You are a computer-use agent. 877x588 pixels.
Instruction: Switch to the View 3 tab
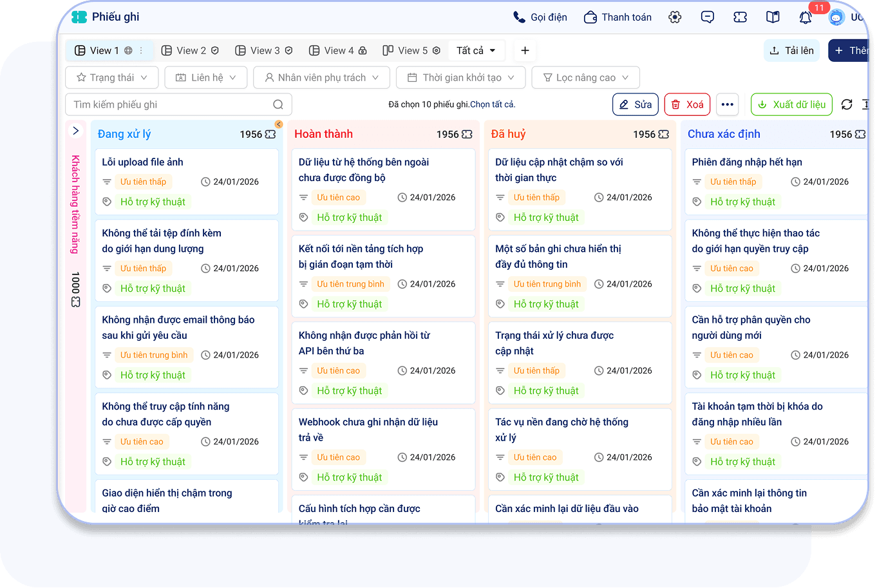[x=264, y=50]
